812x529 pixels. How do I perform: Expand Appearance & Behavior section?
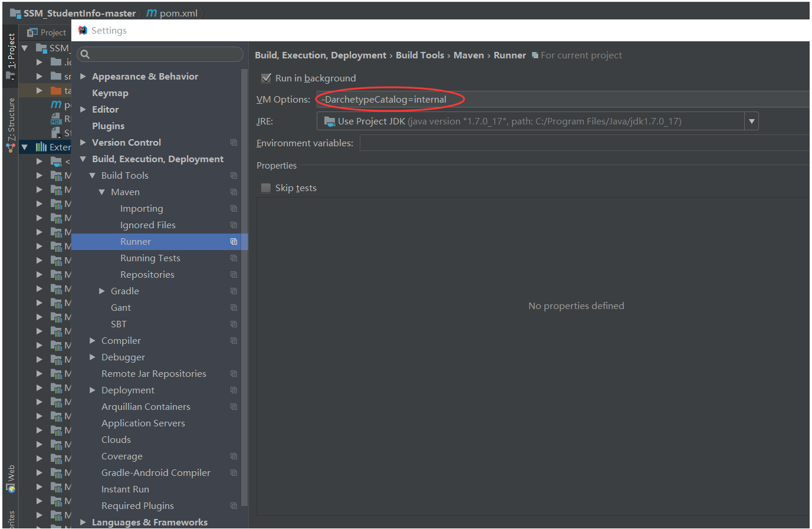click(x=83, y=77)
